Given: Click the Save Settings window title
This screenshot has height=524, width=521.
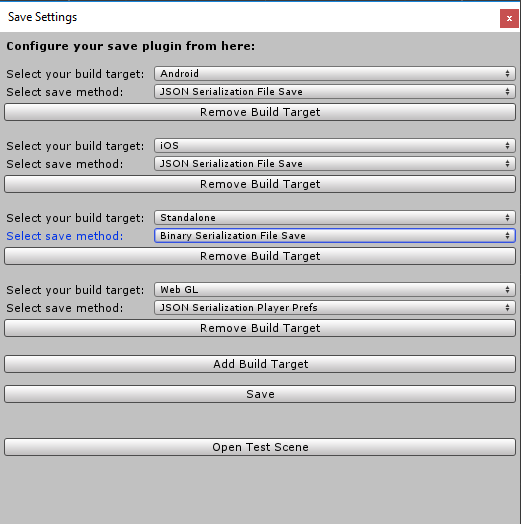Looking at the screenshot, I should [42, 17].
